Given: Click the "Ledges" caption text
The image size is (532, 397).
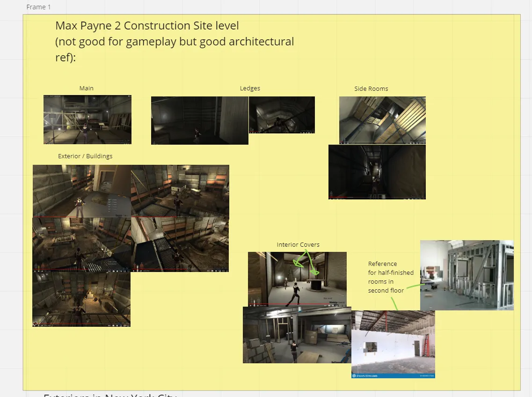Looking at the screenshot, I should [x=250, y=88].
